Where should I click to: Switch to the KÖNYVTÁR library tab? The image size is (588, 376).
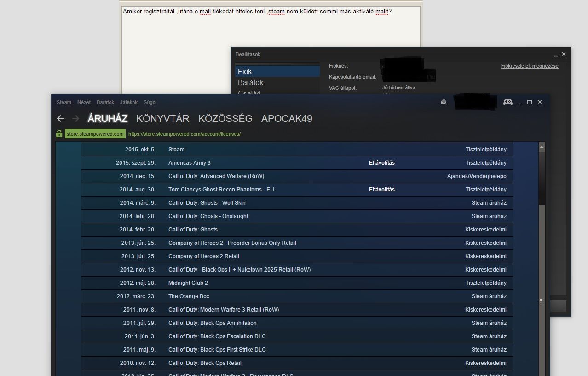click(162, 119)
